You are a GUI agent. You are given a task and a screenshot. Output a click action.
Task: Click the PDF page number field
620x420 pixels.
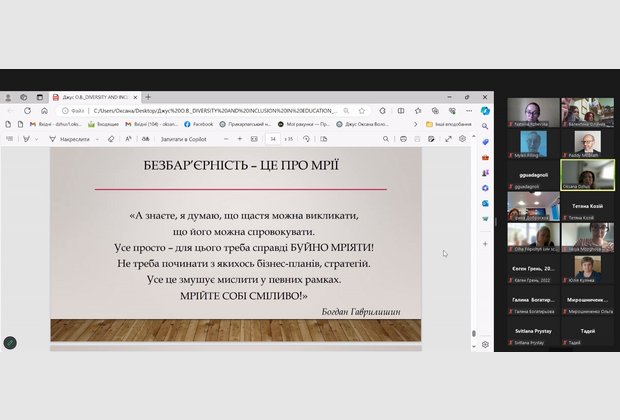point(272,139)
